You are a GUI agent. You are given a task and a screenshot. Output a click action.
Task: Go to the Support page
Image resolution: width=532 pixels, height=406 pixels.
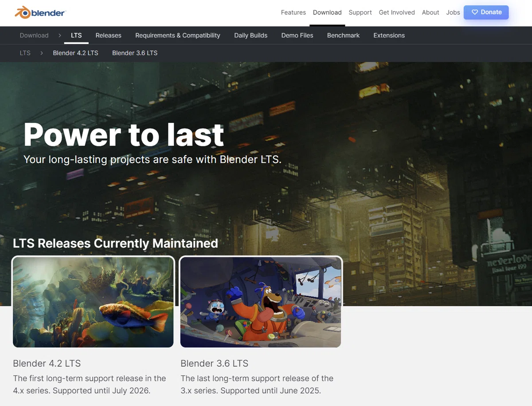coord(360,12)
